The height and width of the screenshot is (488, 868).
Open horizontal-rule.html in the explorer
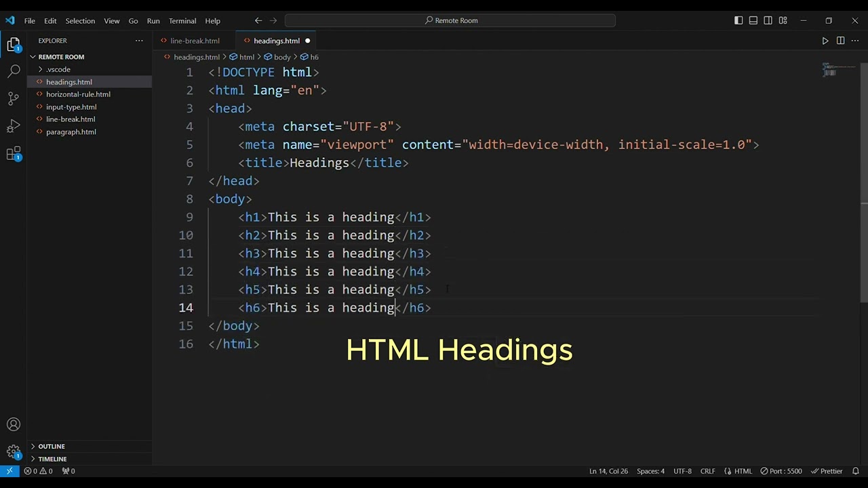90,94
